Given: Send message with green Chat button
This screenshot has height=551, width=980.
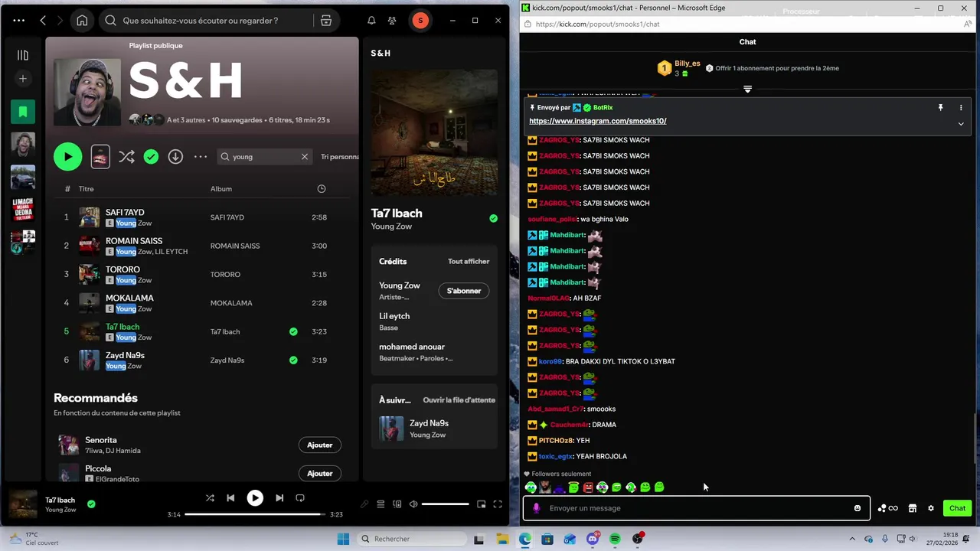Looking at the screenshot, I should pyautogui.click(x=958, y=508).
